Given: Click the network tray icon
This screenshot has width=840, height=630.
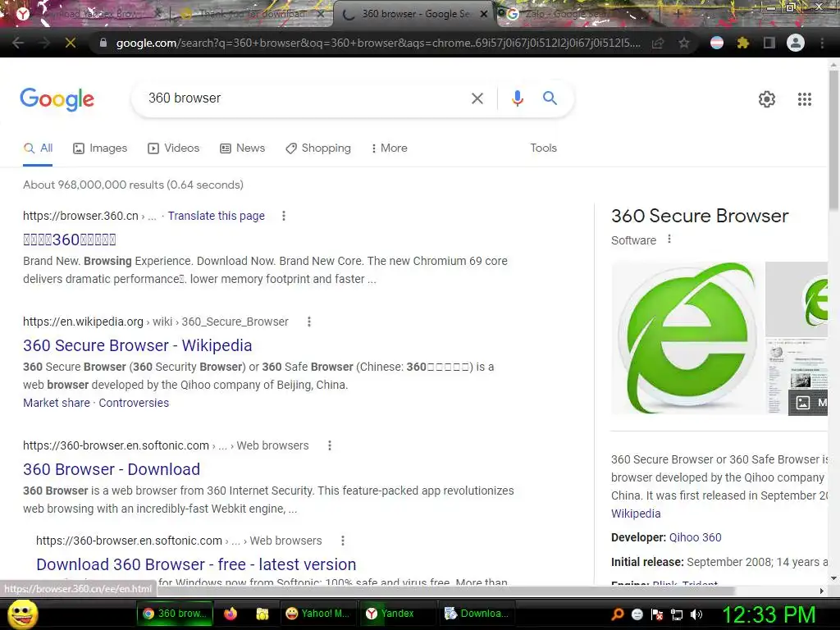Looking at the screenshot, I should [677, 614].
